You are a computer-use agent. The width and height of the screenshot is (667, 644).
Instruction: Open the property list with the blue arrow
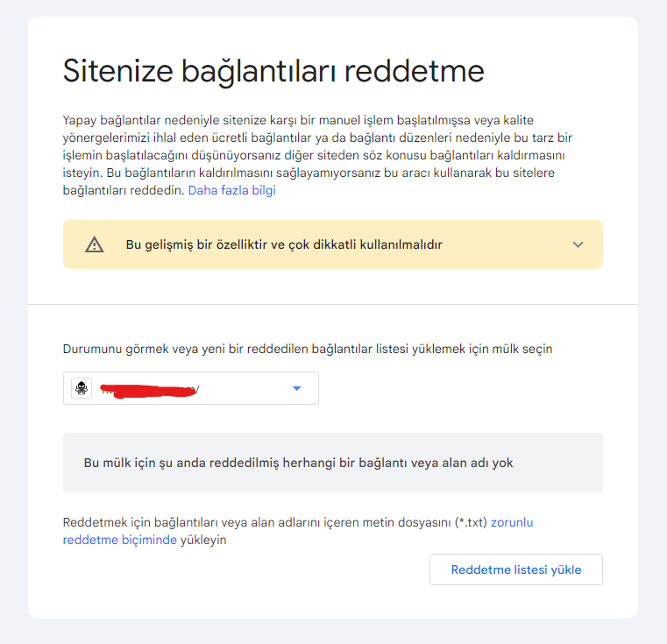click(x=297, y=388)
